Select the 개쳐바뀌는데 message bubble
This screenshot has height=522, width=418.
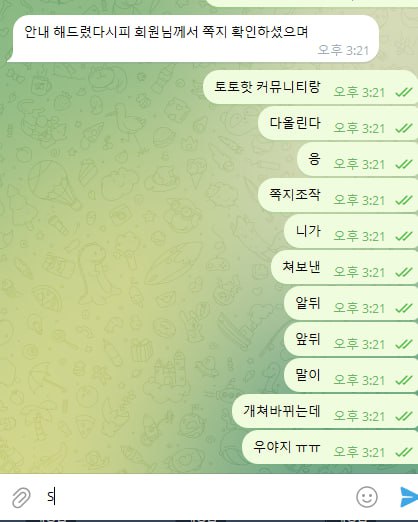click(325, 411)
